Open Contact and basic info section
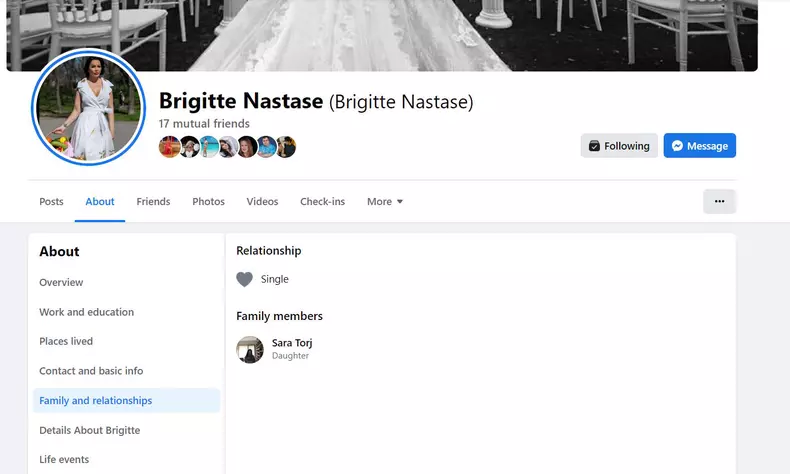790x474 pixels. coord(91,371)
